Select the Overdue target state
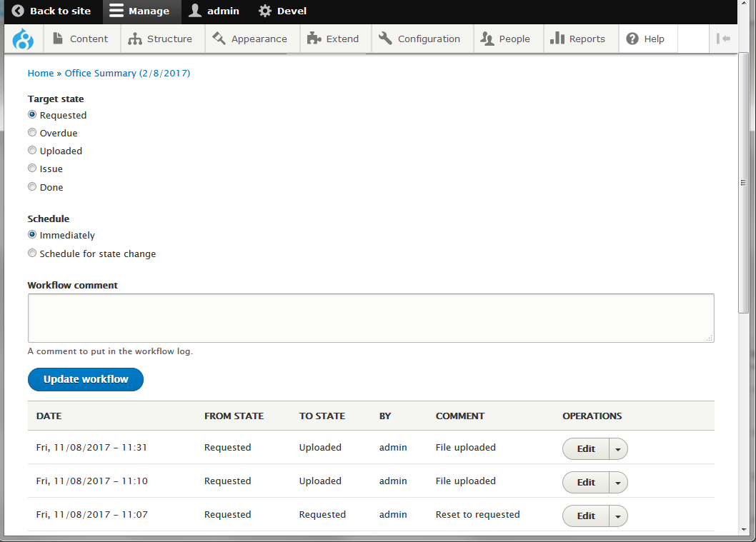 [32, 132]
